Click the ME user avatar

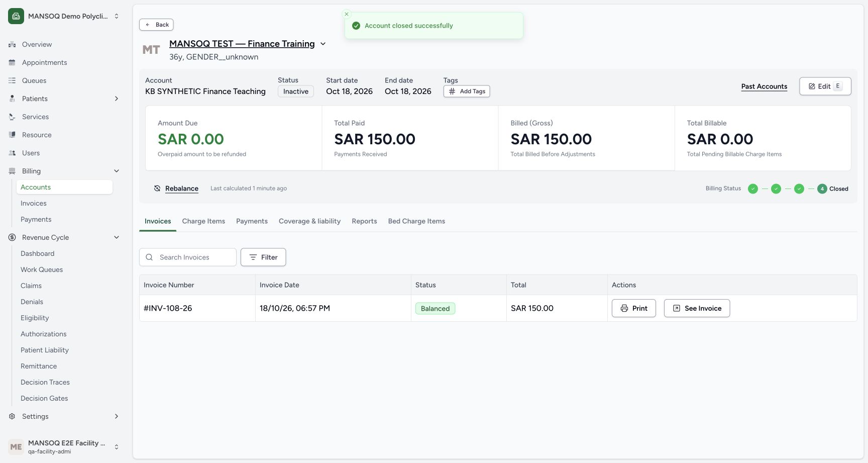(x=16, y=447)
